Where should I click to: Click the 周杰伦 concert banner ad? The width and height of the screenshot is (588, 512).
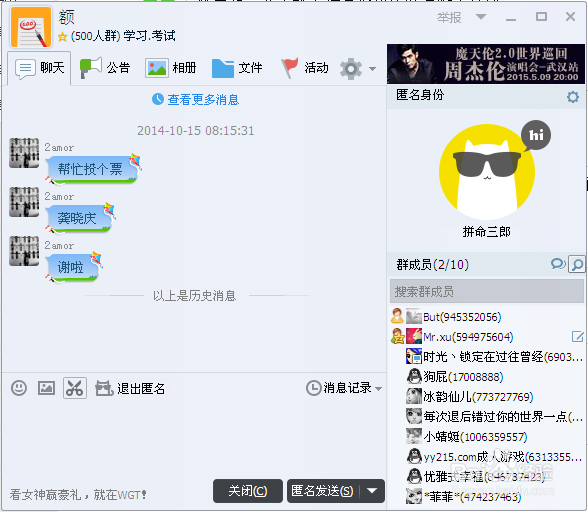486,64
